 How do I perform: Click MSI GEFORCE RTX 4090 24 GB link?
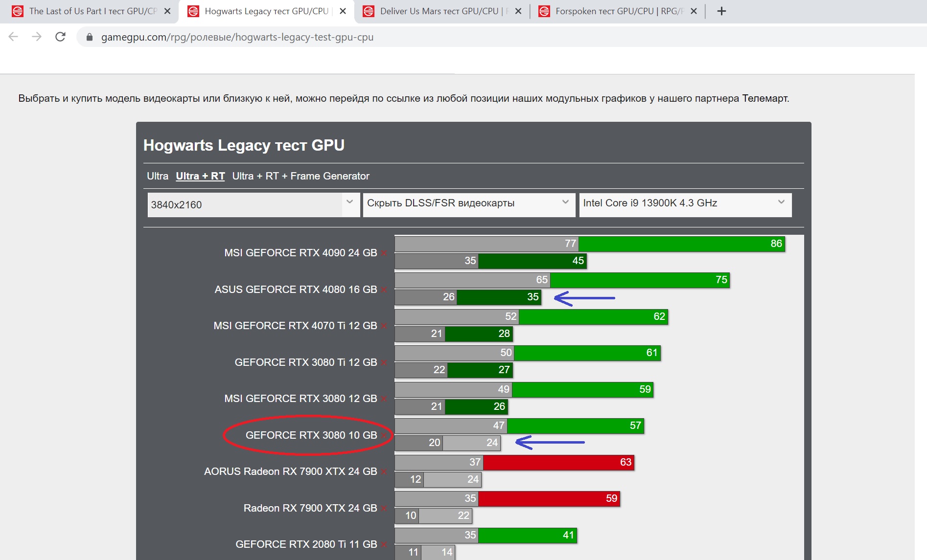(301, 253)
